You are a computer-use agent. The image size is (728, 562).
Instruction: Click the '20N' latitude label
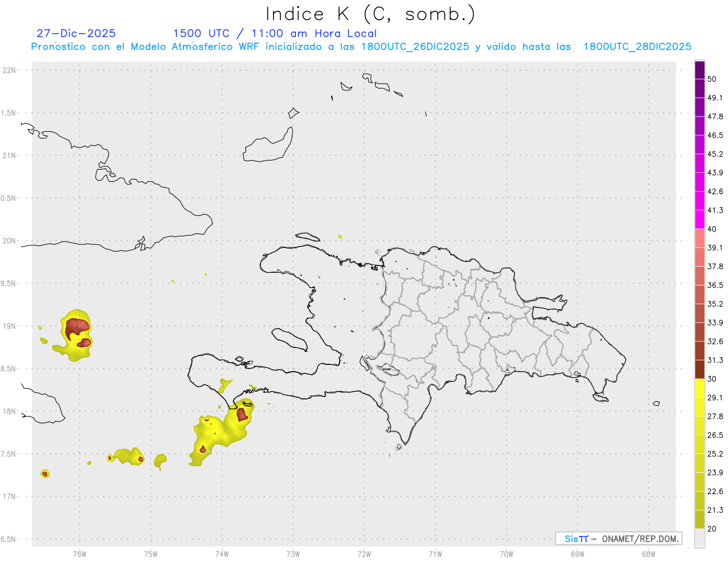tap(10, 241)
